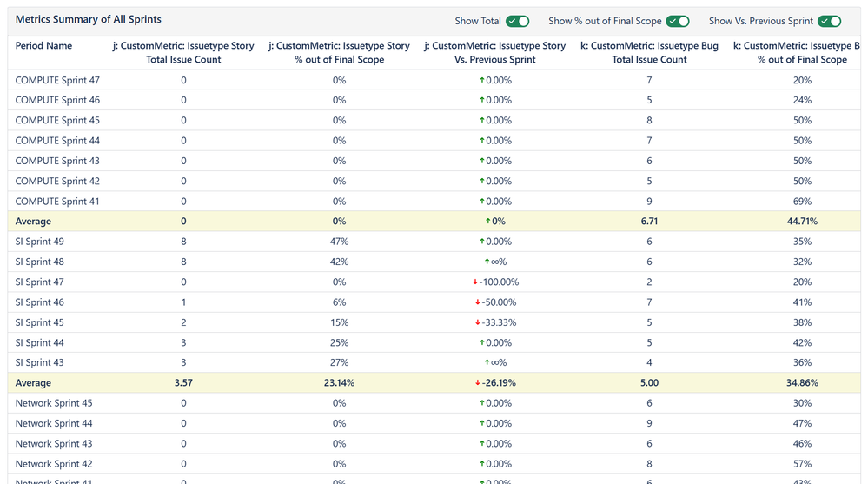Select SI Sprint 47 row name
868x484 pixels.
tap(39, 282)
